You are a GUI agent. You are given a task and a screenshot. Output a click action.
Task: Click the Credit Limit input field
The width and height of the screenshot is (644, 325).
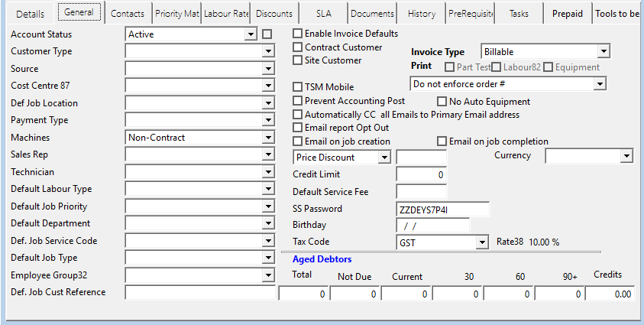coord(421,174)
